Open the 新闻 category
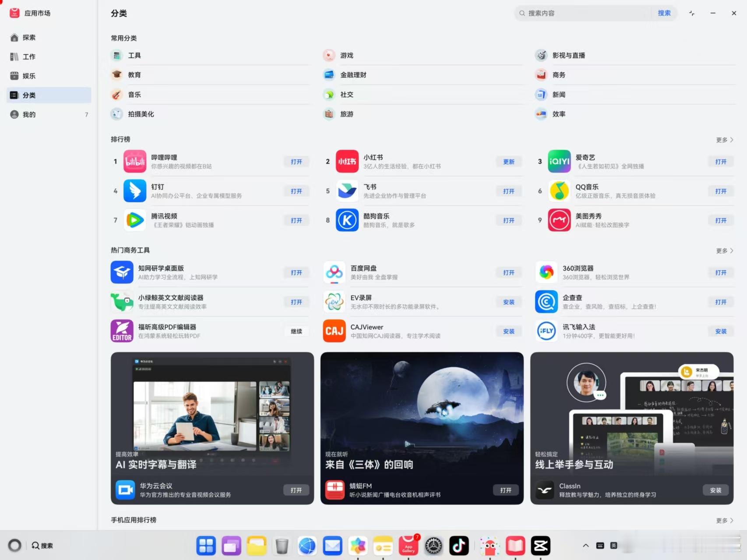The width and height of the screenshot is (747, 560). (x=634, y=95)
